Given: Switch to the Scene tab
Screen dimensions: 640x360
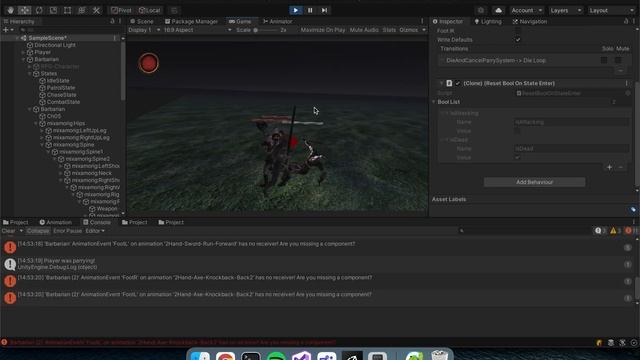Looking at the screenshot, I should click(142, 21).
